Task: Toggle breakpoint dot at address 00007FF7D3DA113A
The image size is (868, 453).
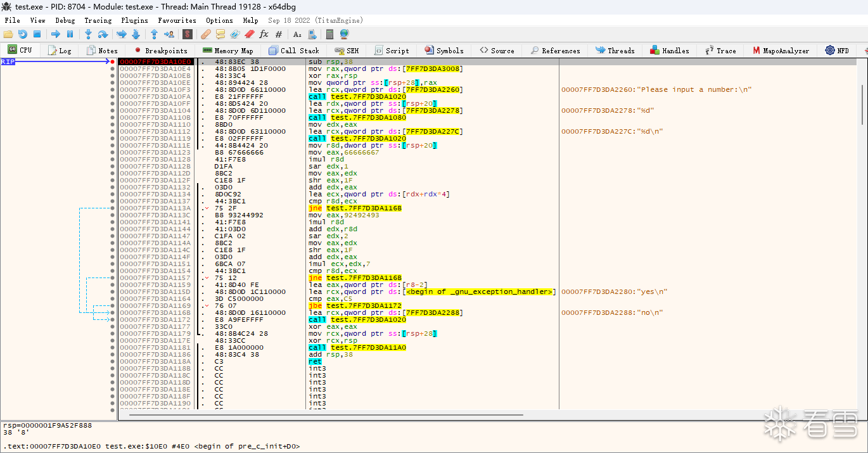Action: (113, 208)
